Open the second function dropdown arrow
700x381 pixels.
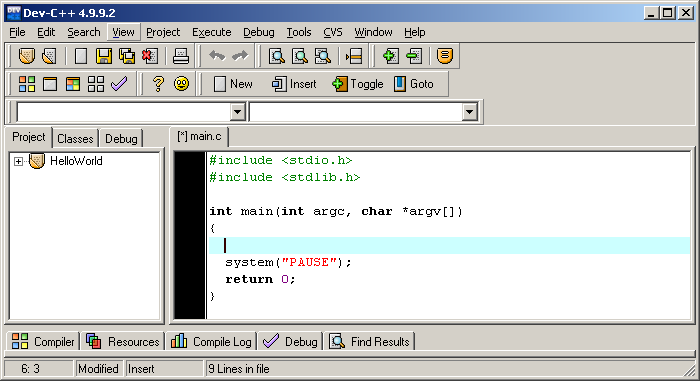pyautogui.click(x=469, y=112)
